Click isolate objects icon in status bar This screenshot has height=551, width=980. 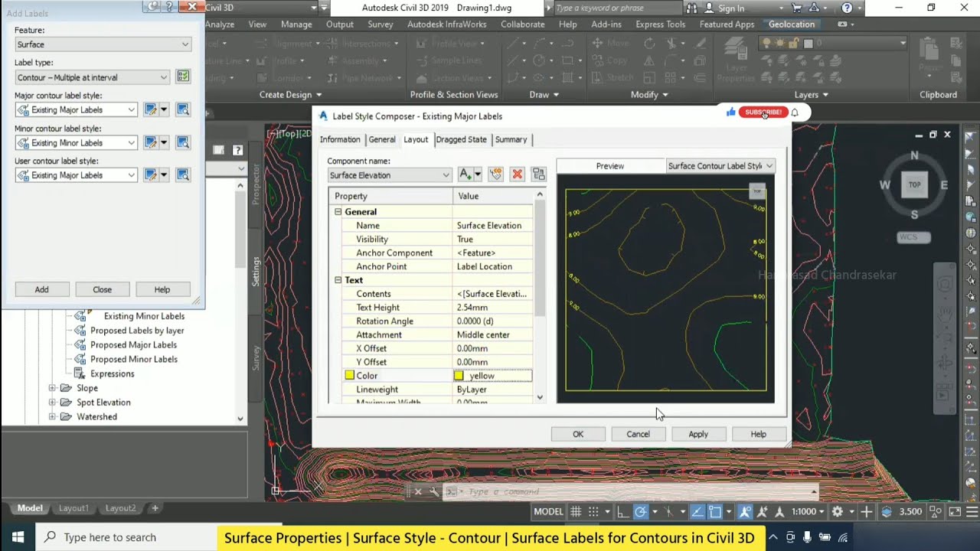click(935, 511)
